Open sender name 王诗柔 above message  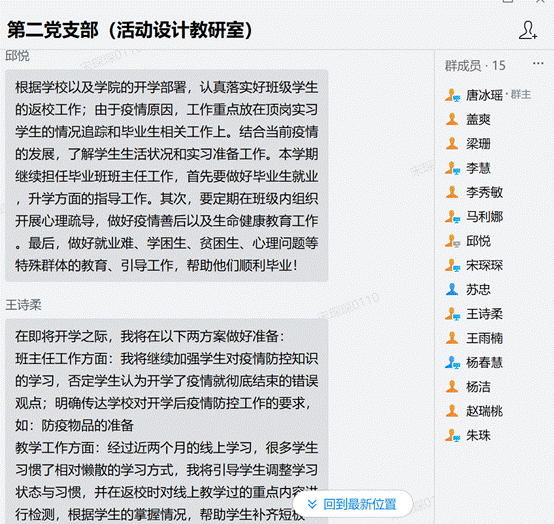pyautogui.click(x=23, y=305)
